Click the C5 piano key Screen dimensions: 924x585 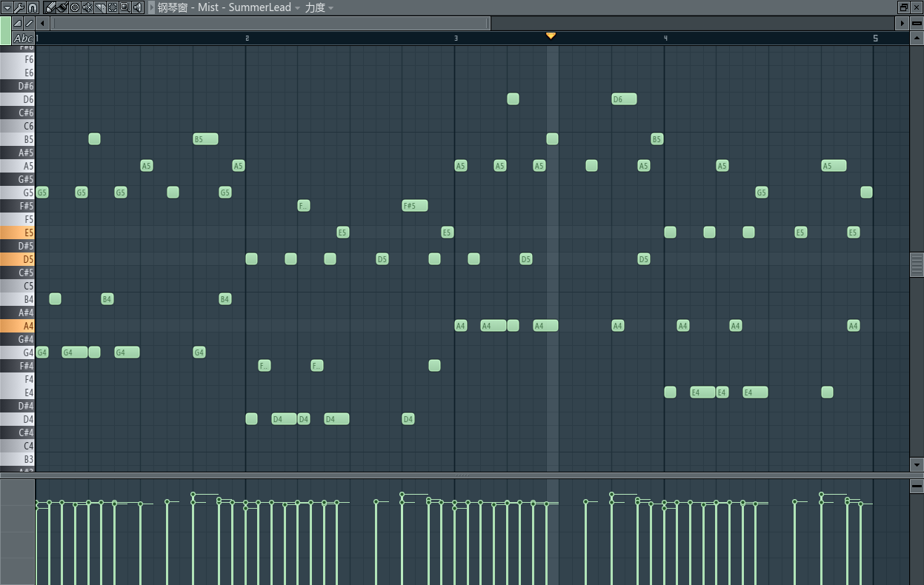[18, 286]
